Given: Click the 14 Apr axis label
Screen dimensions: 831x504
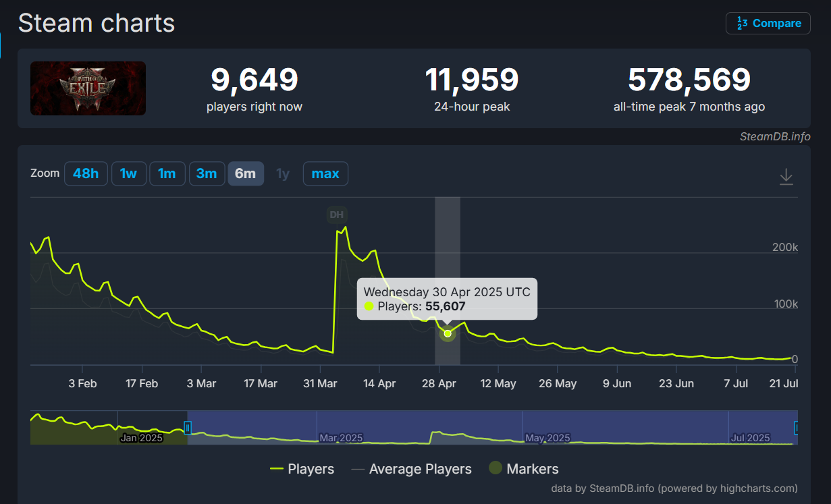Looking at the screenshot, I should point(379,383).
